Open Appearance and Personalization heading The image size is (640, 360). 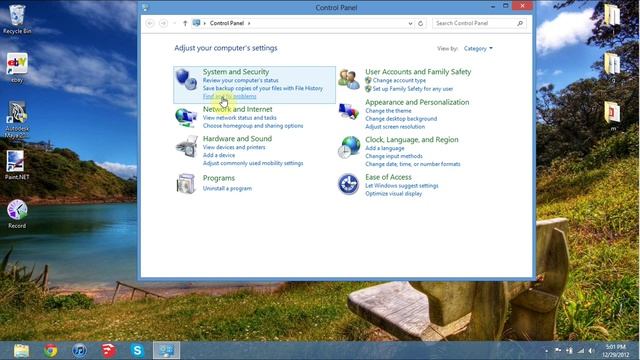tap(417, 102)
